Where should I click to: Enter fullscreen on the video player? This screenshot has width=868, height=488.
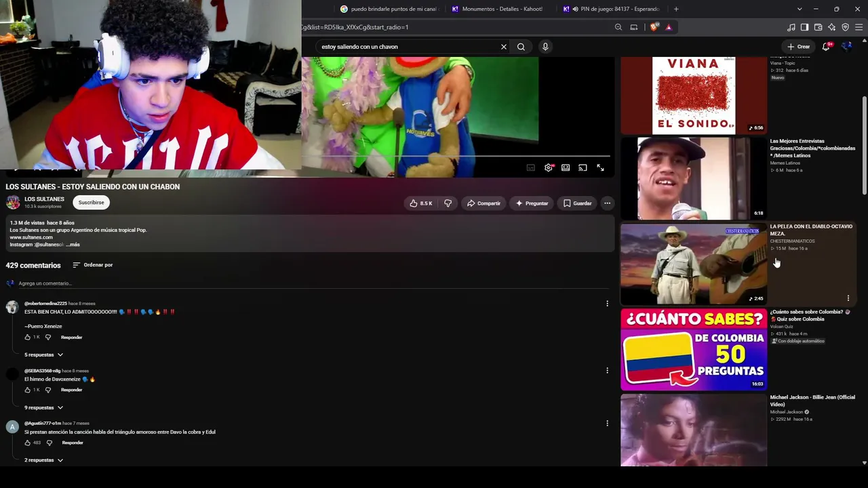click(600, 167)
